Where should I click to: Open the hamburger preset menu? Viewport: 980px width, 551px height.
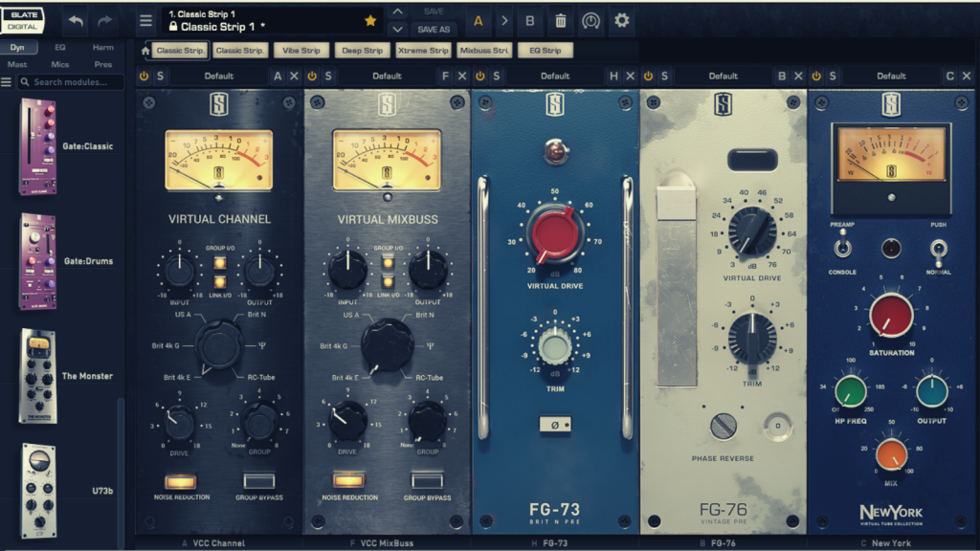click(145, 21)
